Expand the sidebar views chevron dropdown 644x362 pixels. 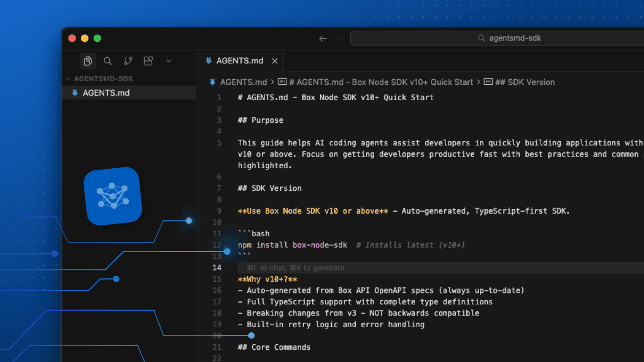[169, 61]
